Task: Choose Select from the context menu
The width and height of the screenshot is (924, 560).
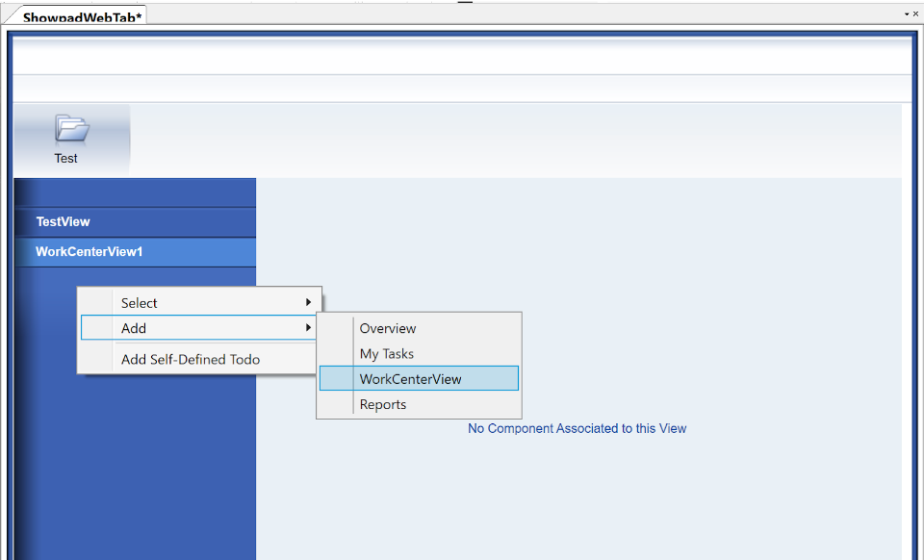Action: [140, 302]
